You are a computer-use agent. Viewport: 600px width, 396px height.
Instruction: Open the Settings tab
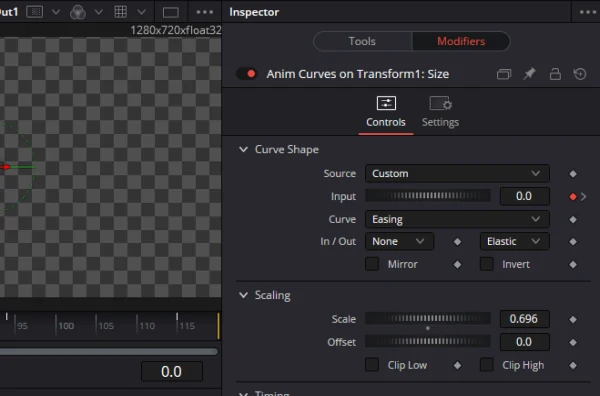[x=440, y=112]
